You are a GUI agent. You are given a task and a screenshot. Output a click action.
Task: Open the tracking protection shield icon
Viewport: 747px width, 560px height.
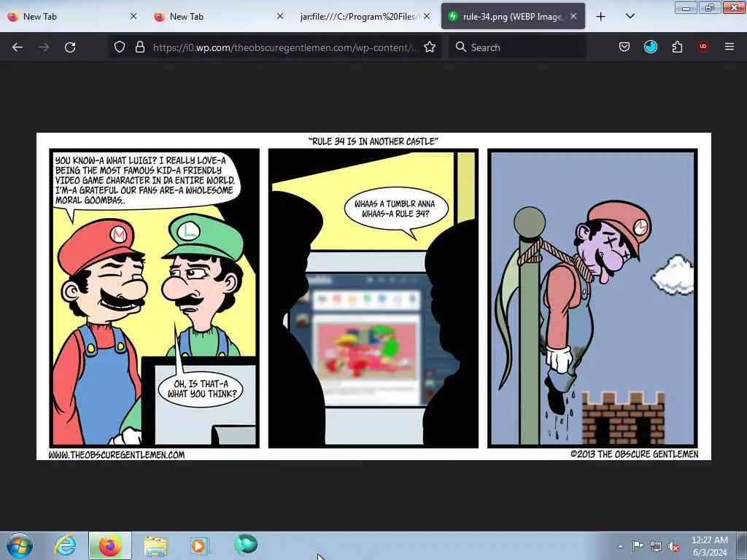click(x=120, y=47)
